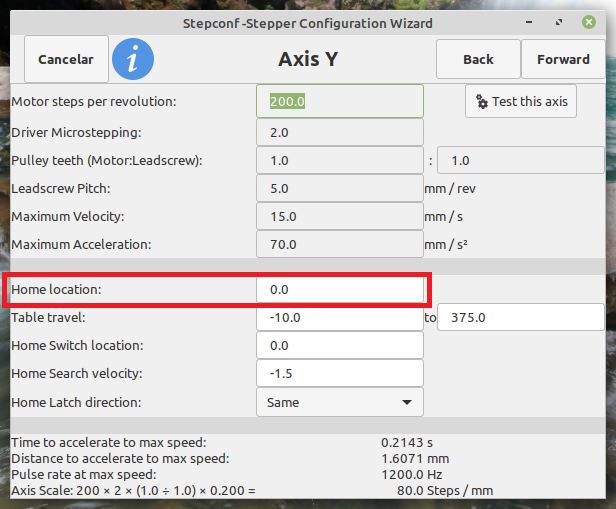Focus the Home Switch location field
616x509 pixels.
(x=340, y=345)
